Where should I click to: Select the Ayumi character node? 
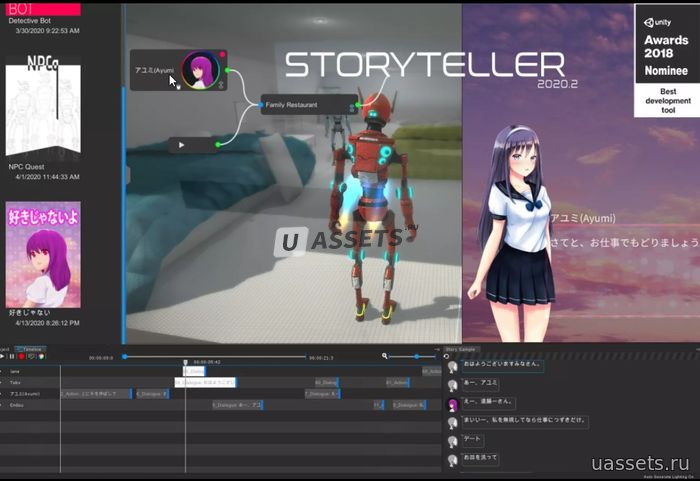point(179,70)
